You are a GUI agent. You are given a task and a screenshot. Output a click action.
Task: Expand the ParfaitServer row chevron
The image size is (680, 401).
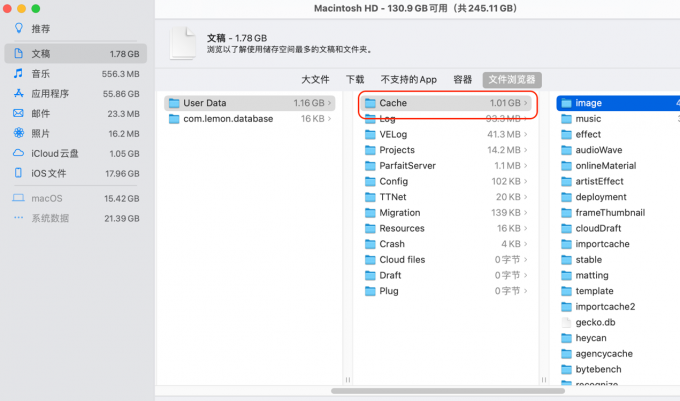[x=526, y=166]
